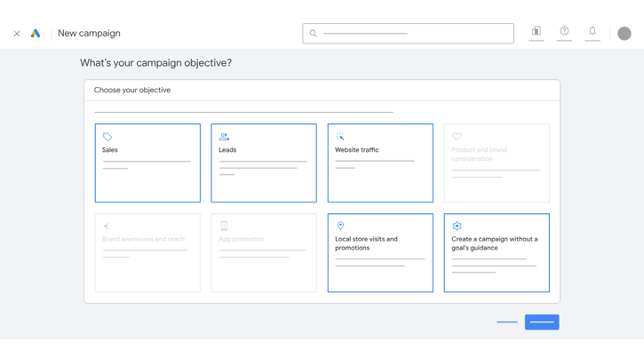Click the Local store location pin icon
644x357 pixels.
tap(340, 226)
